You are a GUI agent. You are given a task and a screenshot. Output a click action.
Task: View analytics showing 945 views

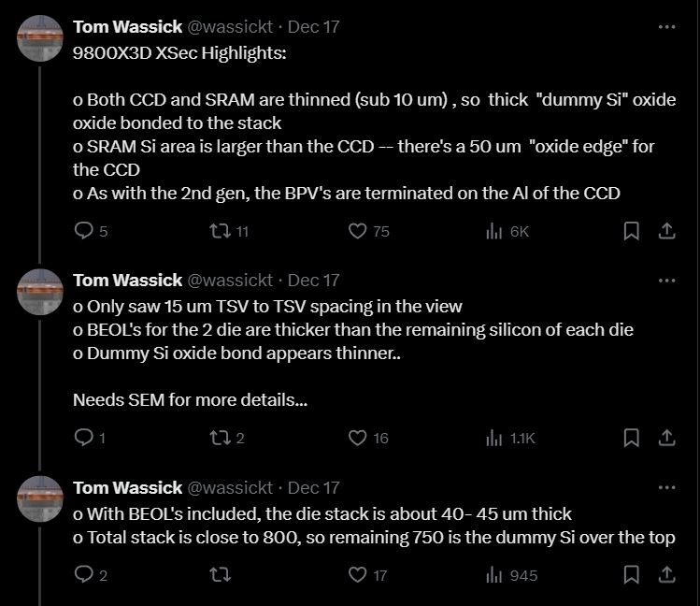click(x=495, y=575)
